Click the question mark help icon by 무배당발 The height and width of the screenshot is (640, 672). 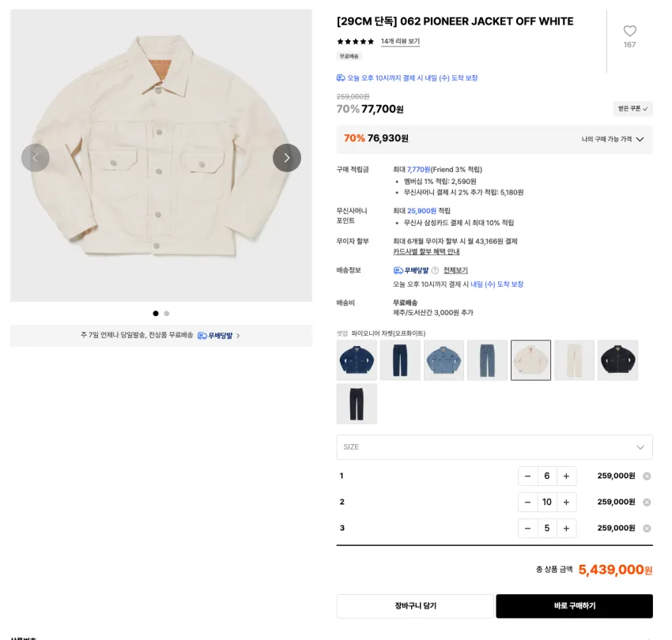(x=435, y=270)
